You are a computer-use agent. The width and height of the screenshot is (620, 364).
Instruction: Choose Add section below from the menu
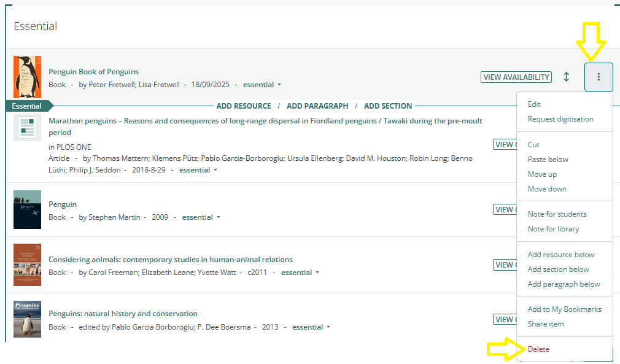558,269
